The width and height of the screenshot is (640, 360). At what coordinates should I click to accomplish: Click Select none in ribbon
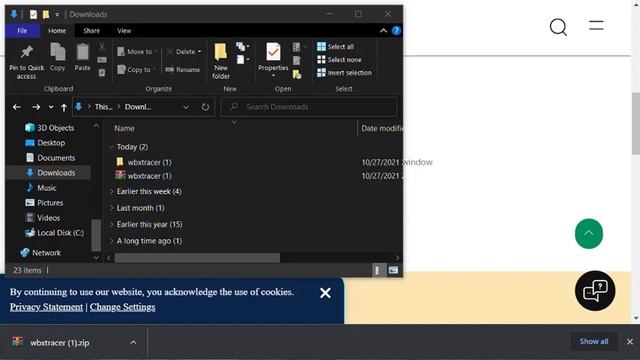coord(339,60)
